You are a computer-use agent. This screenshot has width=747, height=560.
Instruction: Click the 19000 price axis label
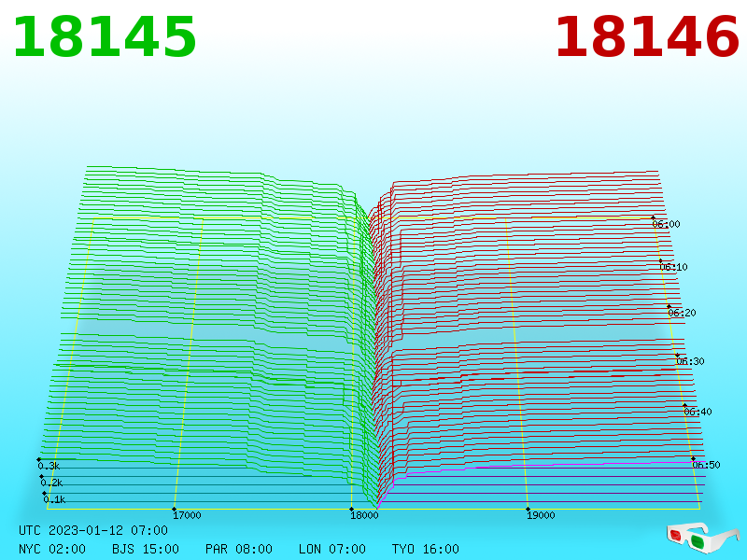tap(541, 515)
